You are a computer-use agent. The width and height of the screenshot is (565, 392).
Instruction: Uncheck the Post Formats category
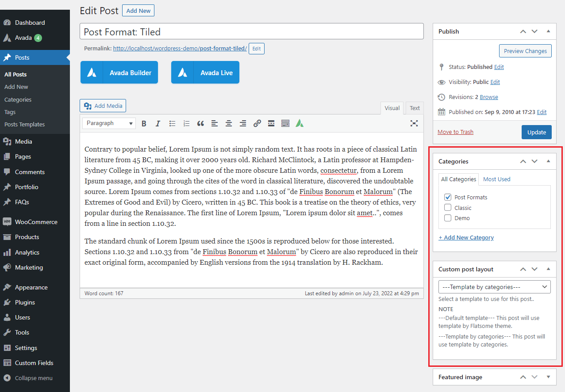448,197
